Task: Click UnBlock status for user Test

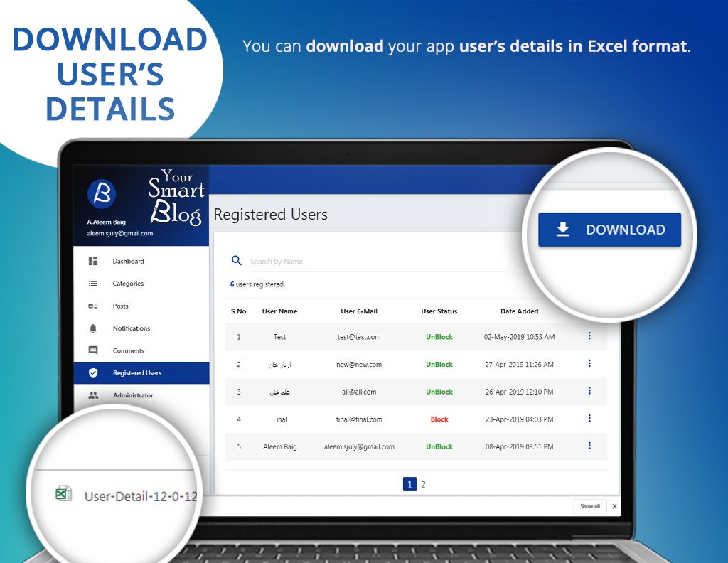Action: pos(439,337)
